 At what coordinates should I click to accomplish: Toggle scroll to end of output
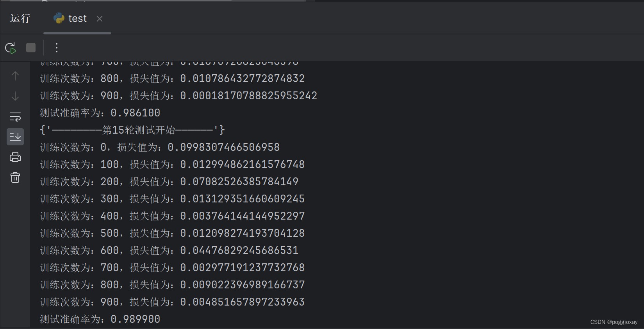pyautogui.click(x=15, y=137)
